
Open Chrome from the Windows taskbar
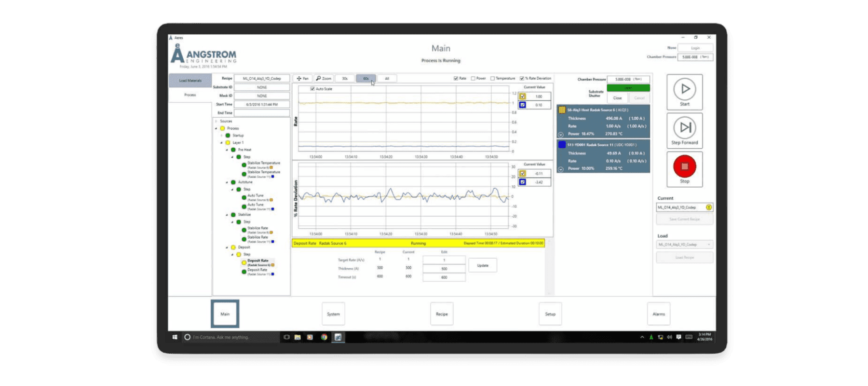(x=324, y=337)
